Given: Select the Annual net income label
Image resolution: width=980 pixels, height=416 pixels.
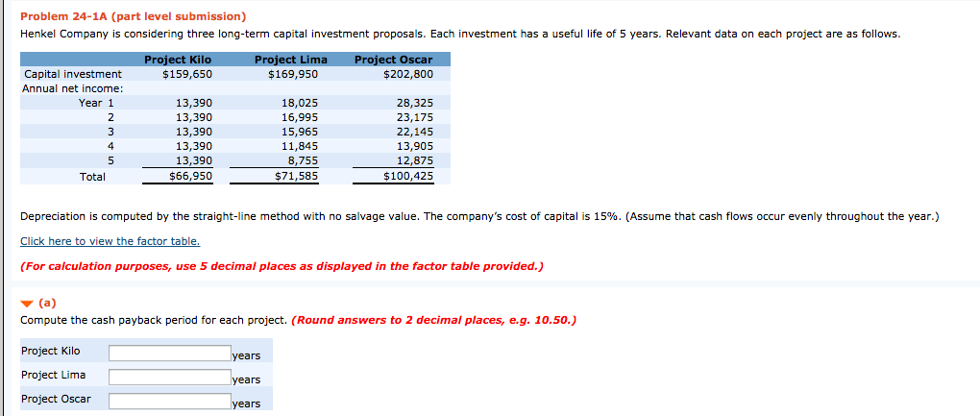Looking at the screenshot, I should click(x=63, y=88).
